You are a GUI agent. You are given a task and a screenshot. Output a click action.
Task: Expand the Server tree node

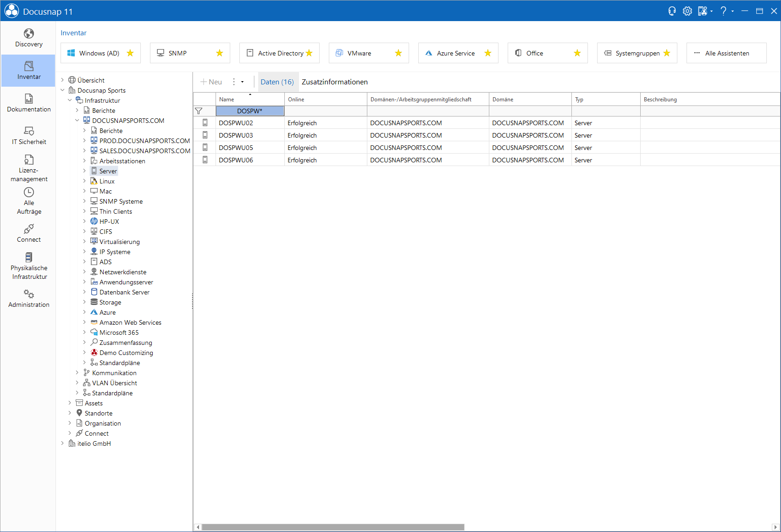click(84, 171)
